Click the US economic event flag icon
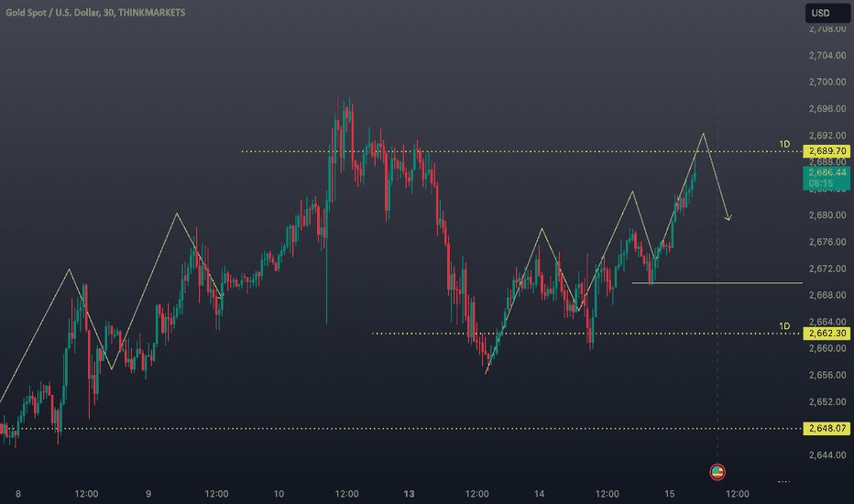Viewport: 854px width, 504px height. tap(717, 472)
